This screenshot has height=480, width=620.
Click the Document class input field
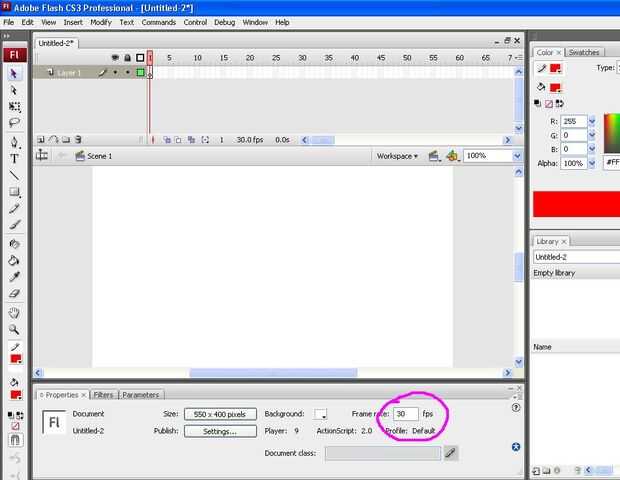383,453
